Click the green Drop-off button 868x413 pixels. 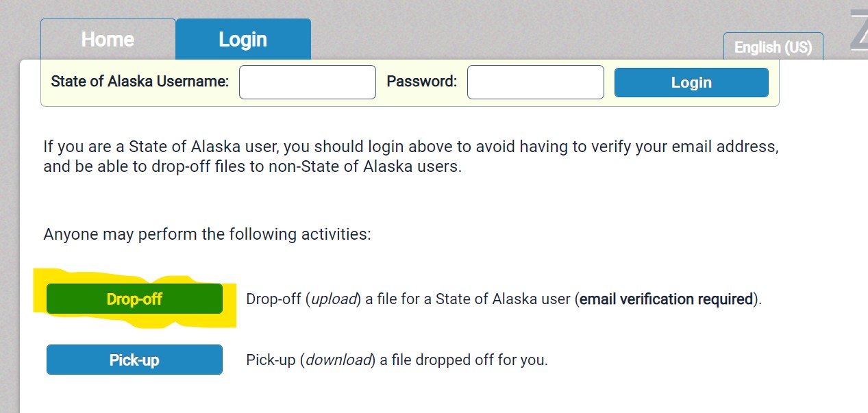pos(134,299)
